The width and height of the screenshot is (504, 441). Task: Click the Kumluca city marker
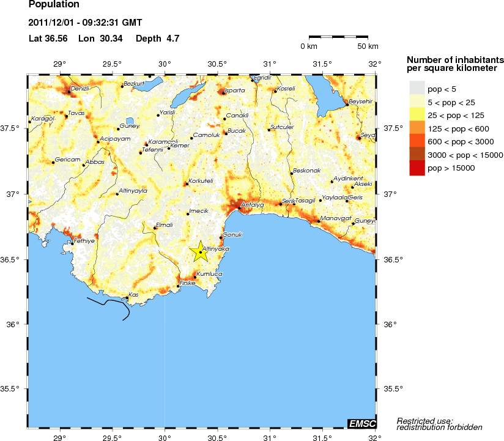195,278
